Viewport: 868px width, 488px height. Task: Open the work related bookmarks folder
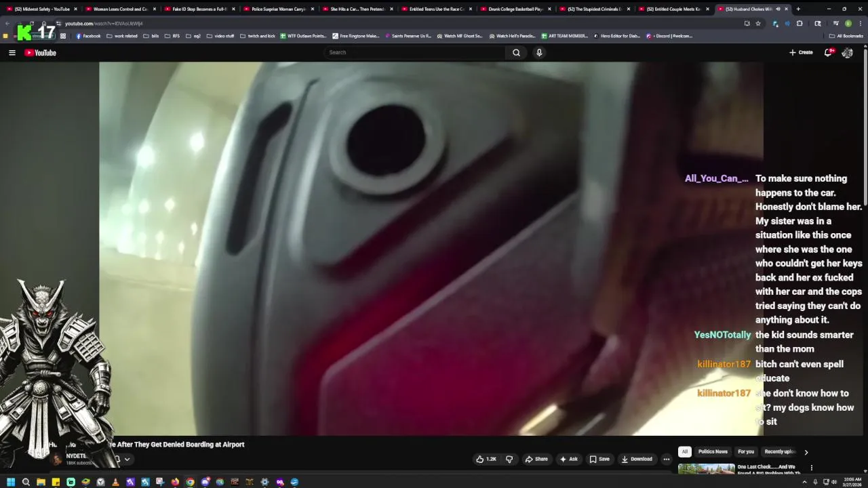pyautogui.click(x=122, y=36)
